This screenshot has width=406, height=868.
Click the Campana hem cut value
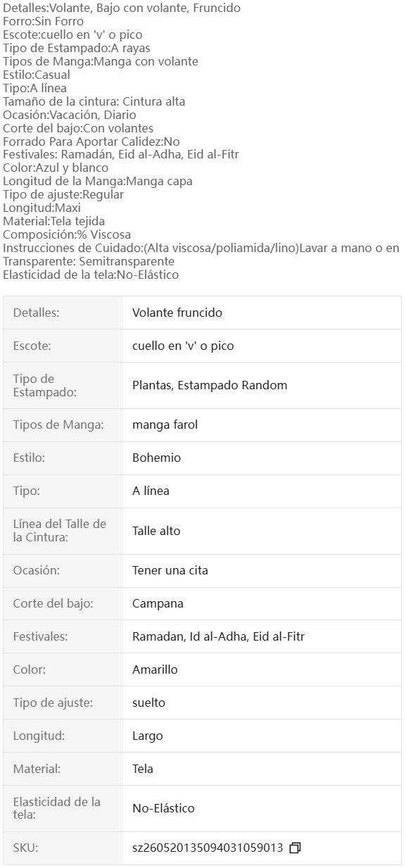[158, 603]
